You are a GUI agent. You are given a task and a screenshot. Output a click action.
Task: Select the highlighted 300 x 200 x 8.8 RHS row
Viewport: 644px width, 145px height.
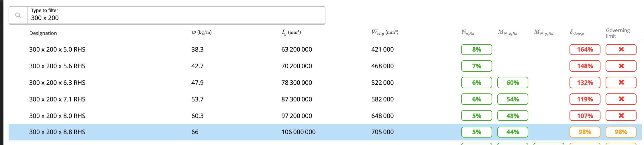coord(325,132)
